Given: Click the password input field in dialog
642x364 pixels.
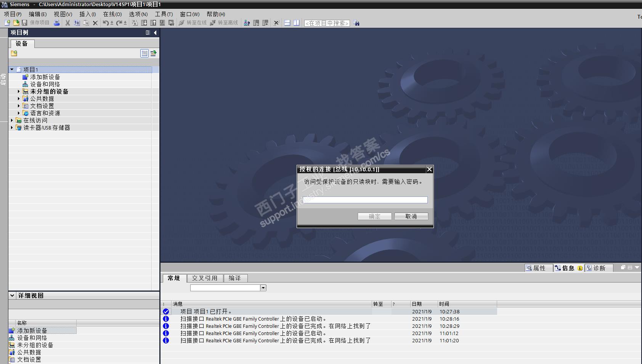Looking at the screenshot, I should [365, 200].
